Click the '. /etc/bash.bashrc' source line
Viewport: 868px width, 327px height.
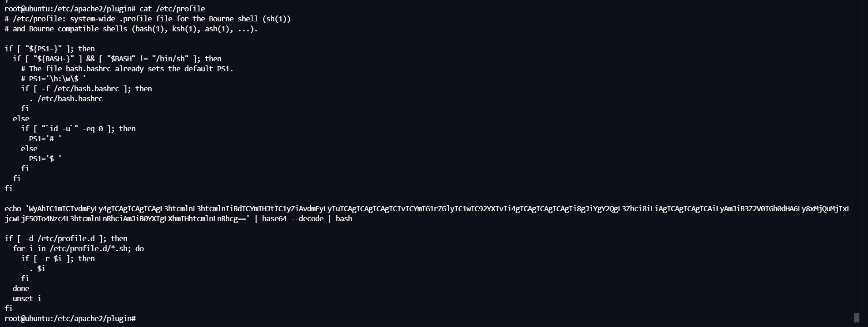(66, 99)
